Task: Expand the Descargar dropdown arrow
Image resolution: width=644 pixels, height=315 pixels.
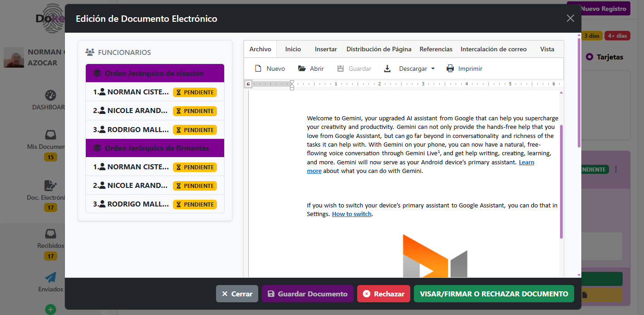Action: [433, 69]
